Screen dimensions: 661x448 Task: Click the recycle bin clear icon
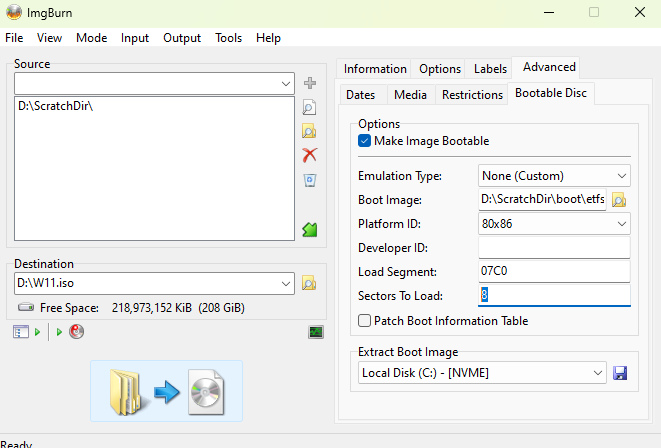310,180
